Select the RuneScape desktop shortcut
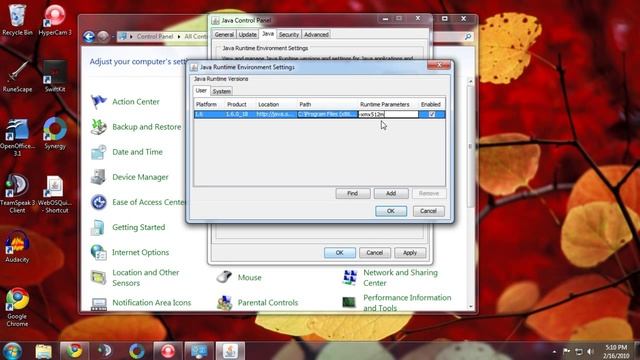This screenshot has width=640, height=360. [17, 76]
